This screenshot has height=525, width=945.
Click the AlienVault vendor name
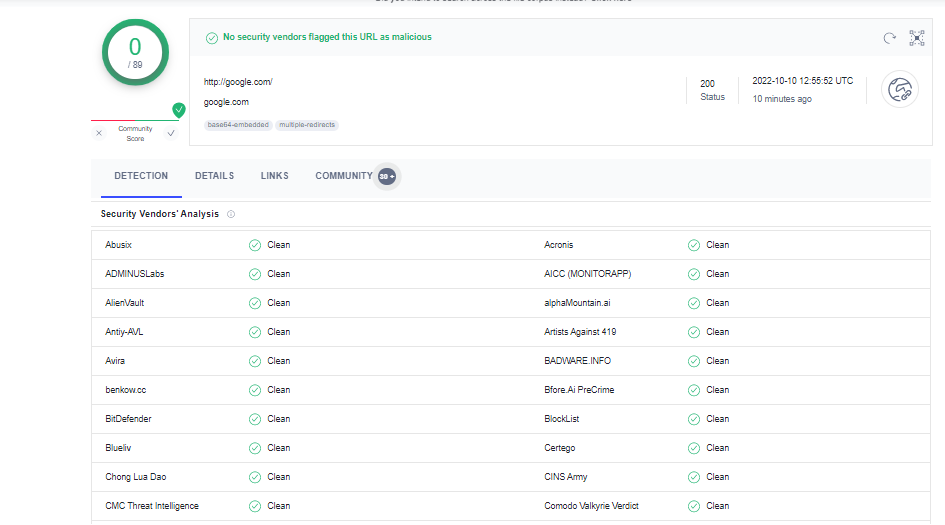click(125, 303)
